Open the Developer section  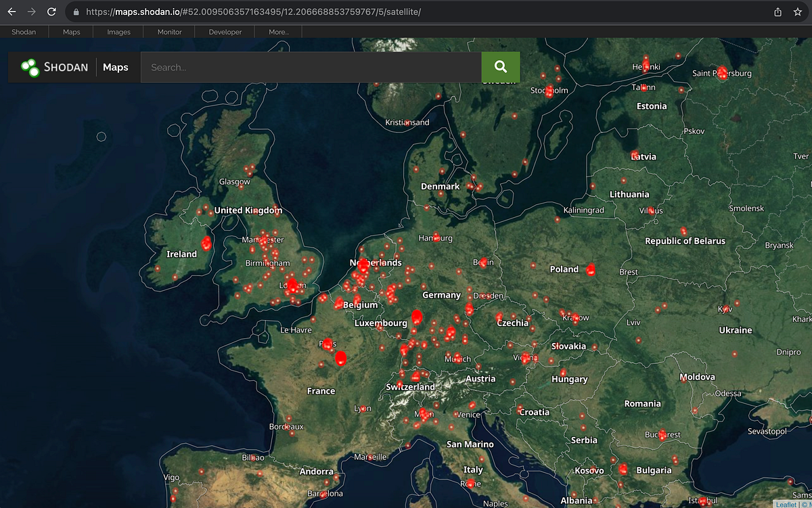(x=225, y=31)
